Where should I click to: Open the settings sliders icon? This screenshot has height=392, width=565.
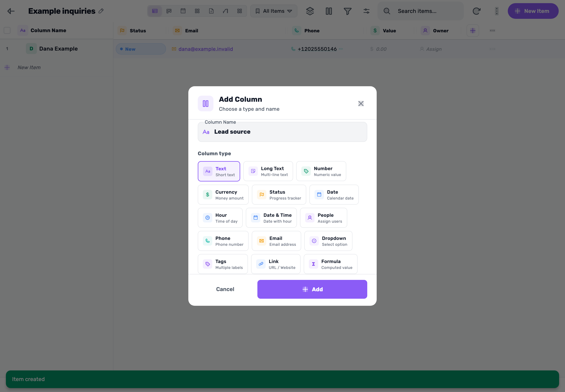coord(366,11)
